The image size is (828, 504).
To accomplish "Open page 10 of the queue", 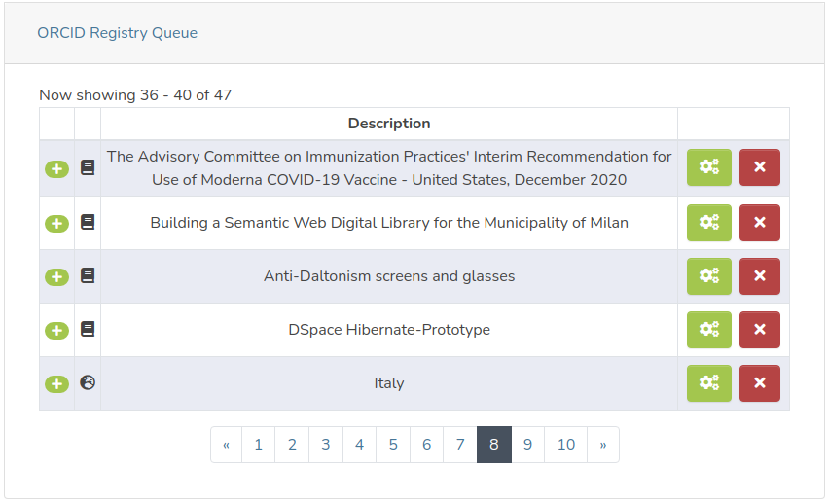I will [x=565, y=445].
